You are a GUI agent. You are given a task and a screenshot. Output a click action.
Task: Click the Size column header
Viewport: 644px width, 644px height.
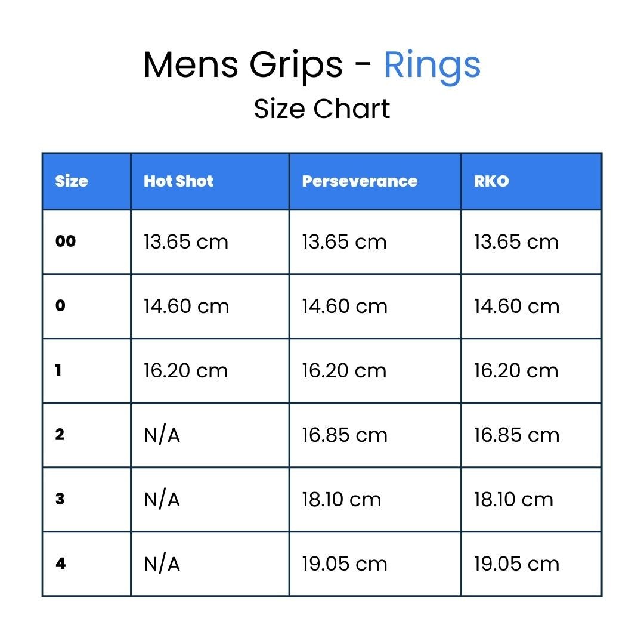pos(72,181)
